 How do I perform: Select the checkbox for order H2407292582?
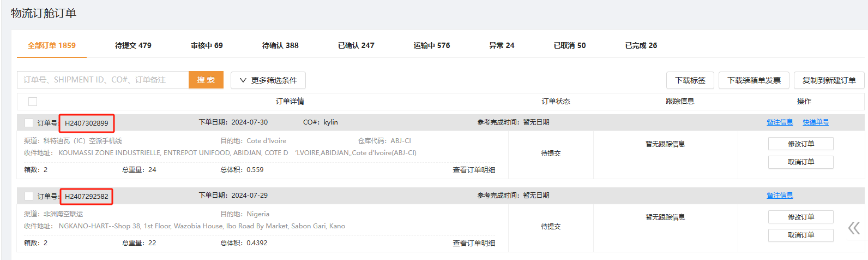pos(29,196)
